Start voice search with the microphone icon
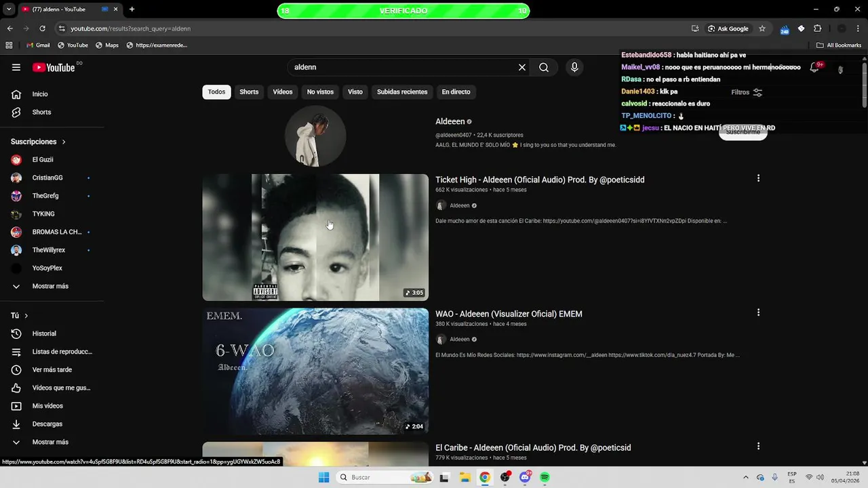 click(574, 67)
